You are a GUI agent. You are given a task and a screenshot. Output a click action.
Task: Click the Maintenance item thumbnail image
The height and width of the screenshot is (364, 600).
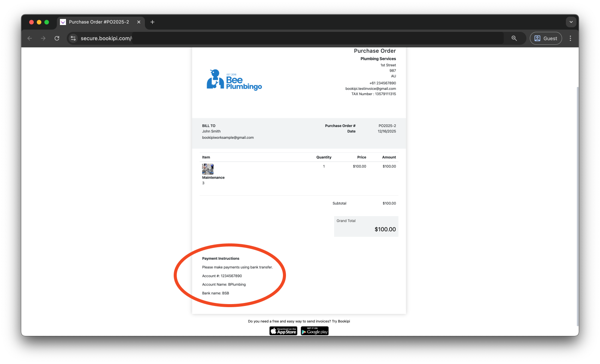(208, 169)
